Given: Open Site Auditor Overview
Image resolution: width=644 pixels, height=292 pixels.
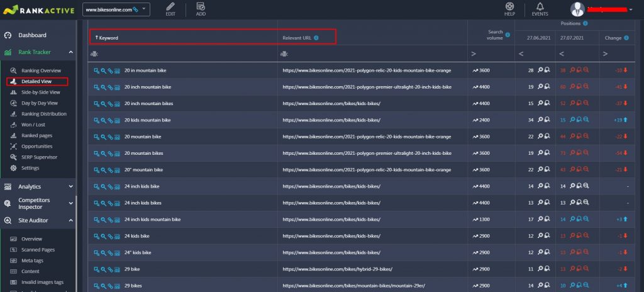Looking at the screenshot, I should click(x=31, y=239).
